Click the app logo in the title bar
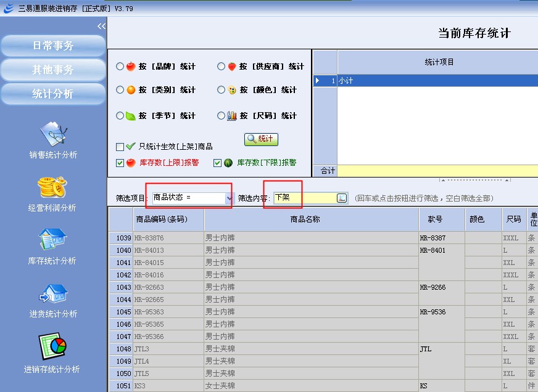The width and height of the screenshot is (538, 392). click(x=9, y=8)
